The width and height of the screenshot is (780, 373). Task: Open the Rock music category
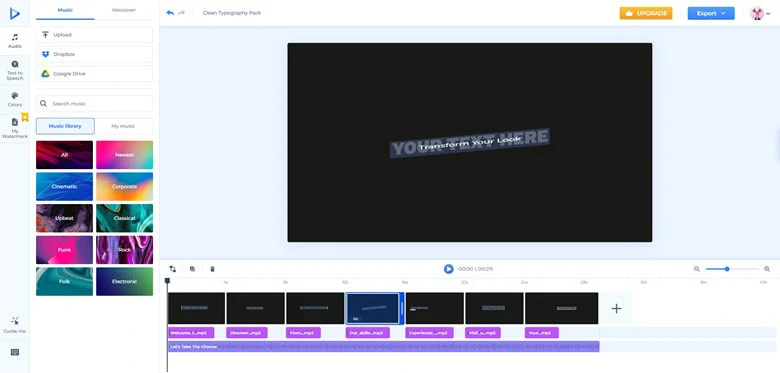point(124,250)
